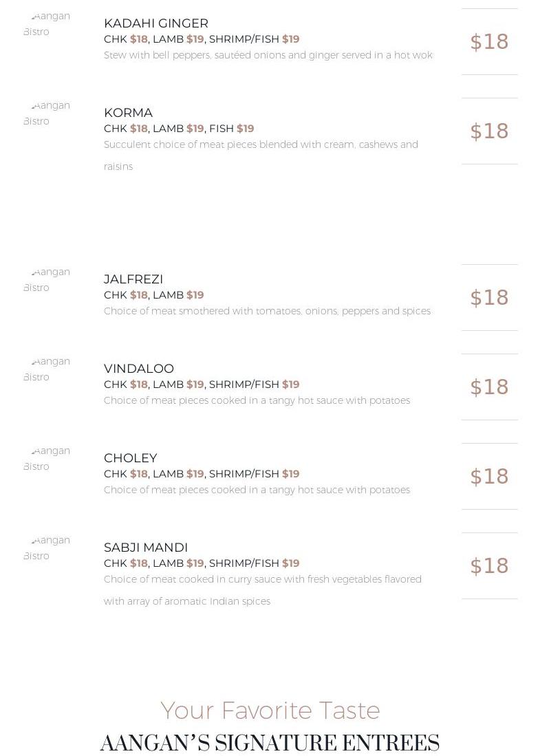Viewport: 540px width, 756px height.
Task: Click the VINDALOO menu item title
Action: 139,369
